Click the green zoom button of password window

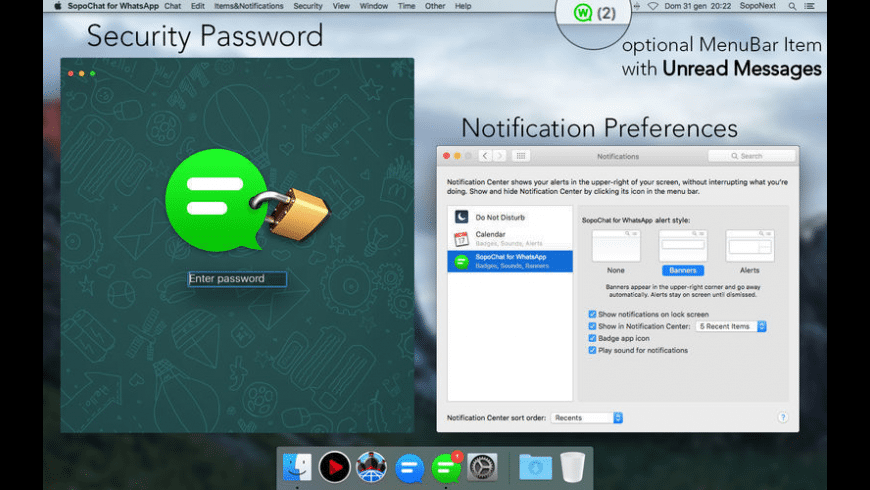coord(93,73)
